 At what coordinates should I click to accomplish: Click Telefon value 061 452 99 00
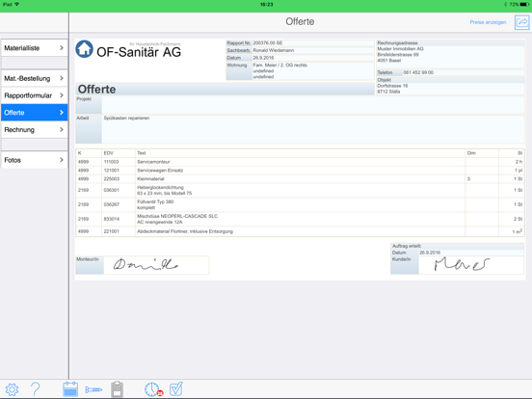[418, 72]
